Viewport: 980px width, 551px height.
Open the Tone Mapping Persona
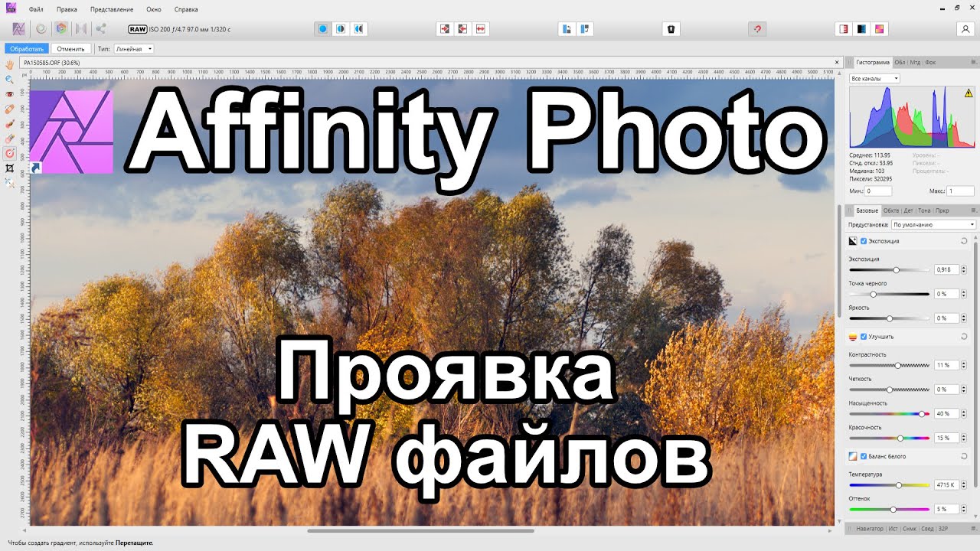tap(81, 29)
